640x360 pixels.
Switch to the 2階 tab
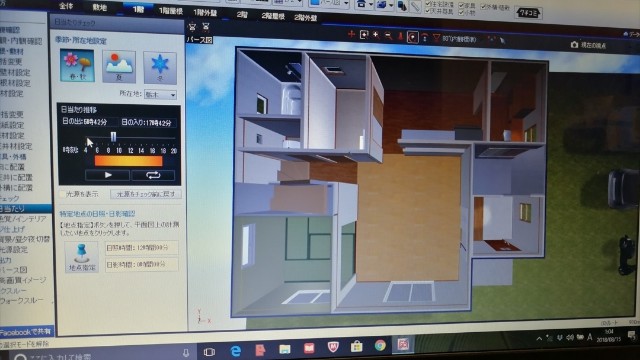(242, 14)
